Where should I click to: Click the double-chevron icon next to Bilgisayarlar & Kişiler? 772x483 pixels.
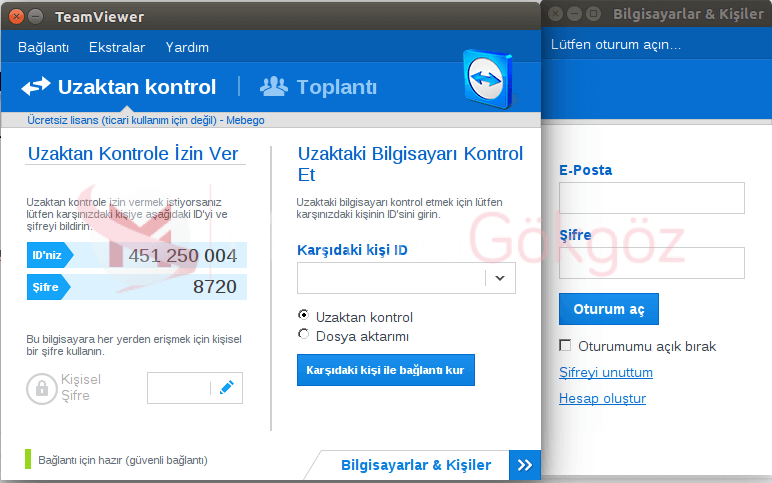(525, 465)
